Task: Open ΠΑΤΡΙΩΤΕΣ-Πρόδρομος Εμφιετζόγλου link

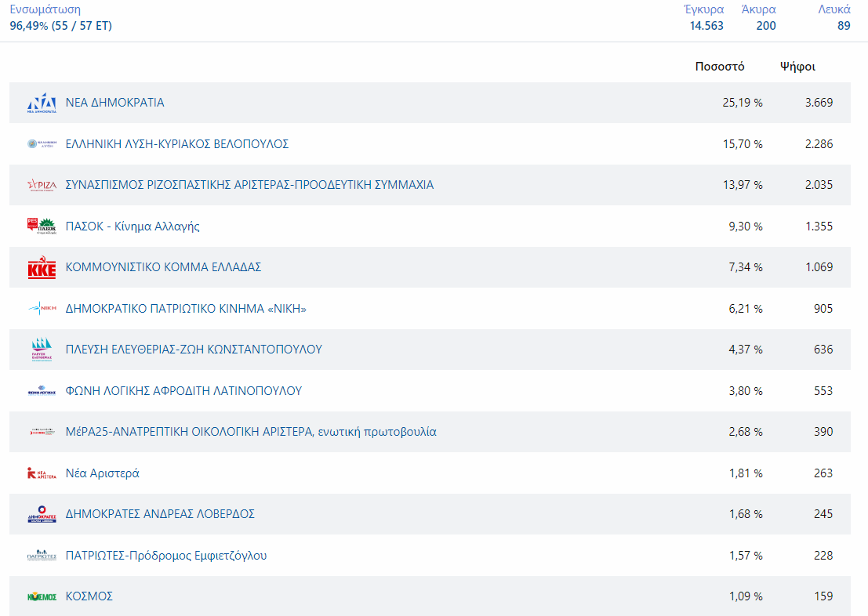Action: pos(166,556)
